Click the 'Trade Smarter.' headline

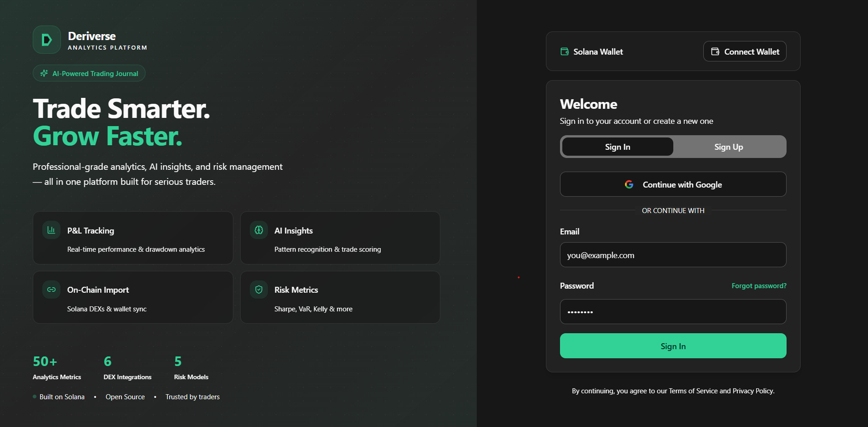(121, 109)
